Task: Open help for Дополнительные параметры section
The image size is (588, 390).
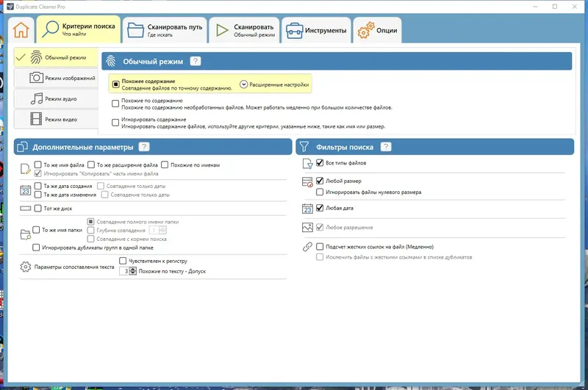Action: tap(144, 147)
